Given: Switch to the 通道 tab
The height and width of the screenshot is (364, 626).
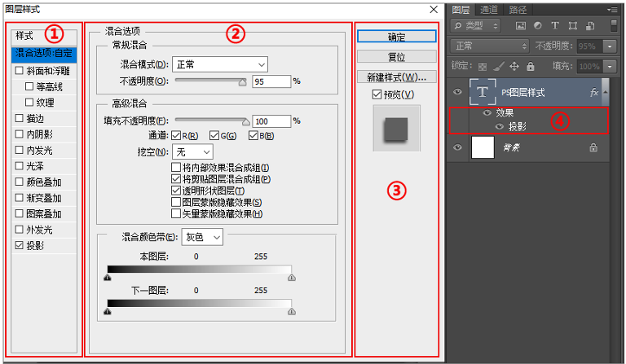Looking at the screenshot, I should pyautogui.click(x=489, y=10).
